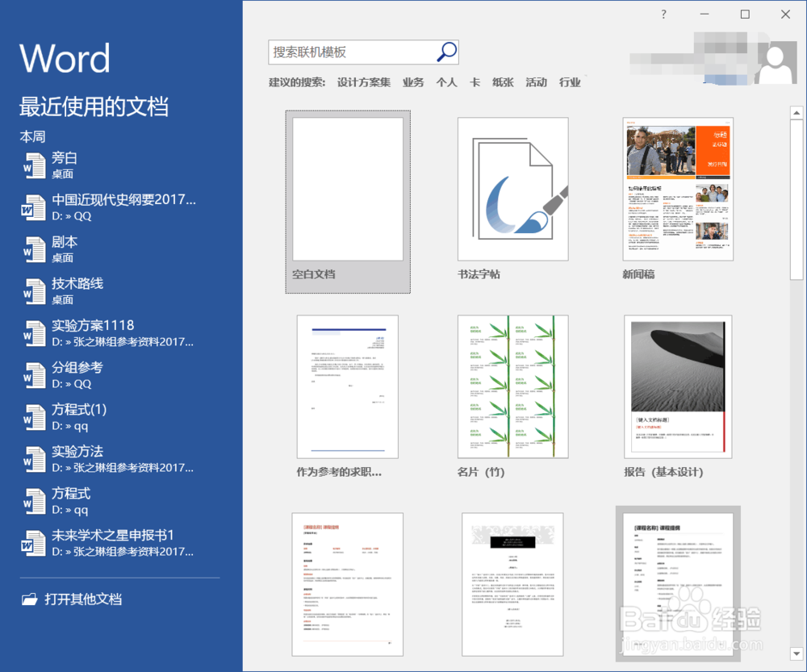The width and height of the screenshot is (807, 672).
Task: Click the template list scroll-down arrow
Action: [x=797, y=654]
